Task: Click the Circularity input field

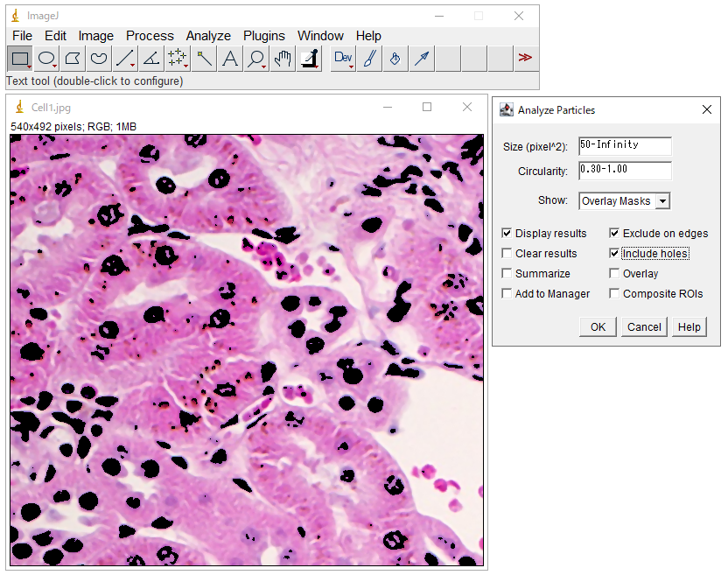Action: (625, 170)
